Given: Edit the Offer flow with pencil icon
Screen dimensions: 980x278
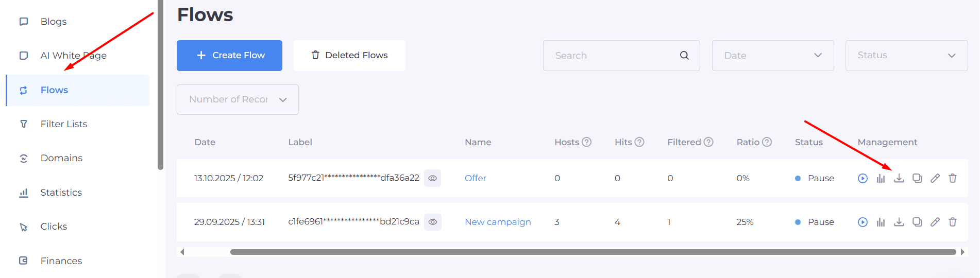Looking at the screenshot, I should click(935, 178).
